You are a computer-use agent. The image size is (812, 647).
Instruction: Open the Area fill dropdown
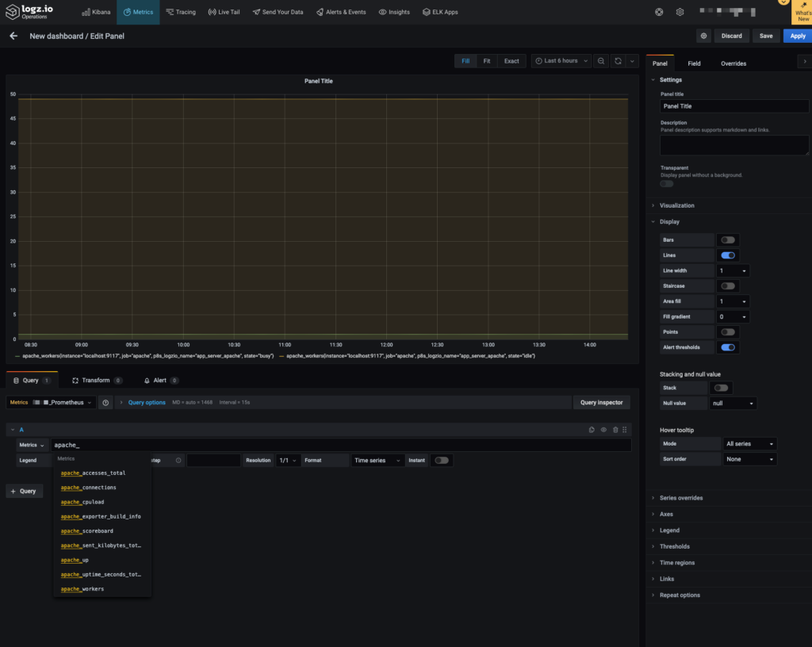733,301
